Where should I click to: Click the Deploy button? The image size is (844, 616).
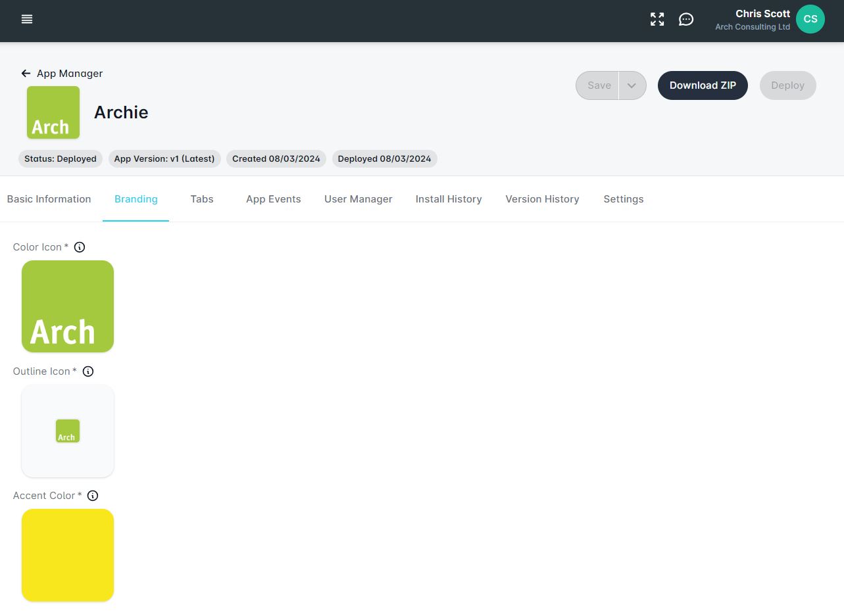pos(787,85)
